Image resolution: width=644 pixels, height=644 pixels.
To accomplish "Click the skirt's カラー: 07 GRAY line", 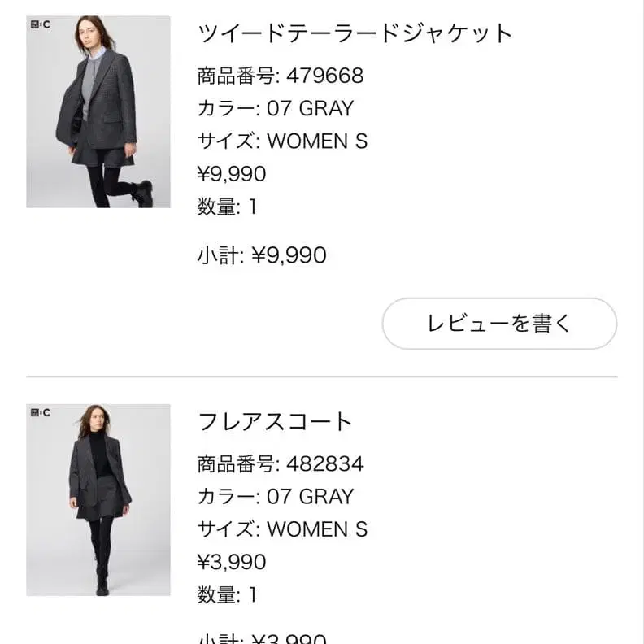I will tap(276, 497).
